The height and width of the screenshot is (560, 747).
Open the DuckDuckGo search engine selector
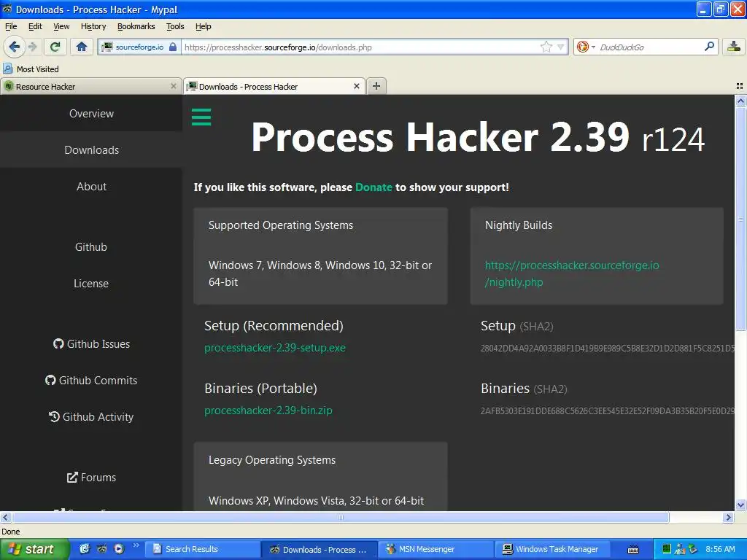coord(585,47)
